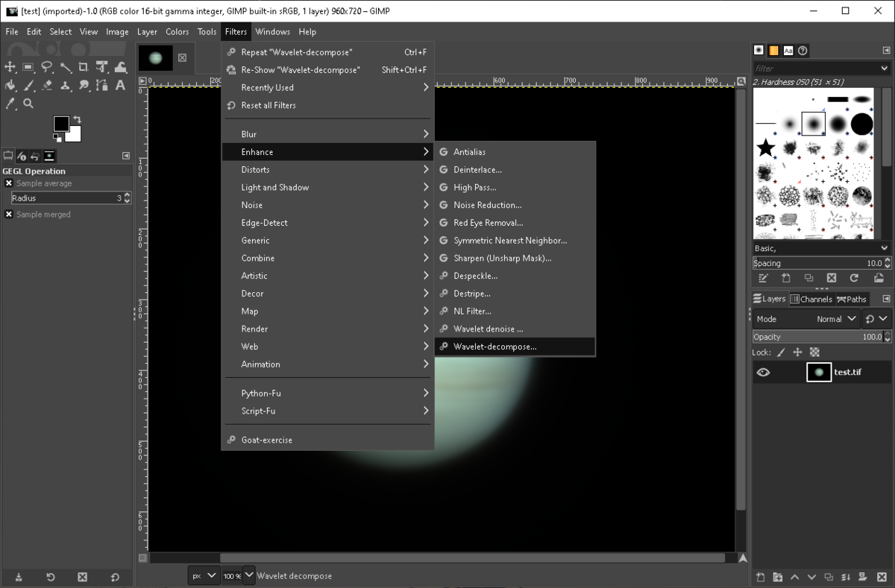Open the Brushes tab
This screenshot has width=895, height=588.
[759, 50]
